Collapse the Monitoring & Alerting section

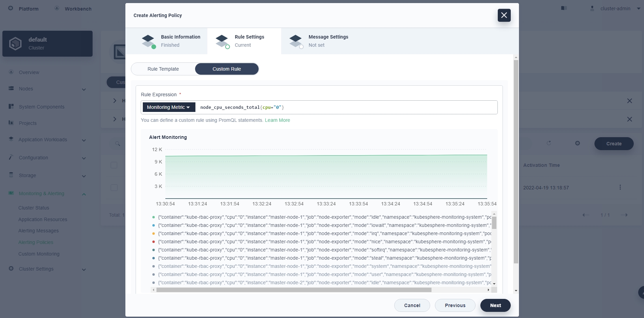click(84, 194)
